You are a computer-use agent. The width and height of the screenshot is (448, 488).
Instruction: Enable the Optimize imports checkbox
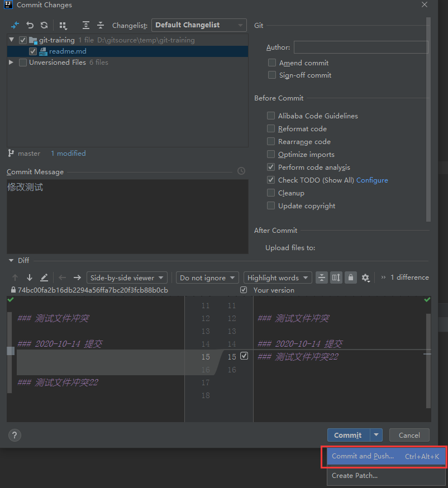(271, 154)
